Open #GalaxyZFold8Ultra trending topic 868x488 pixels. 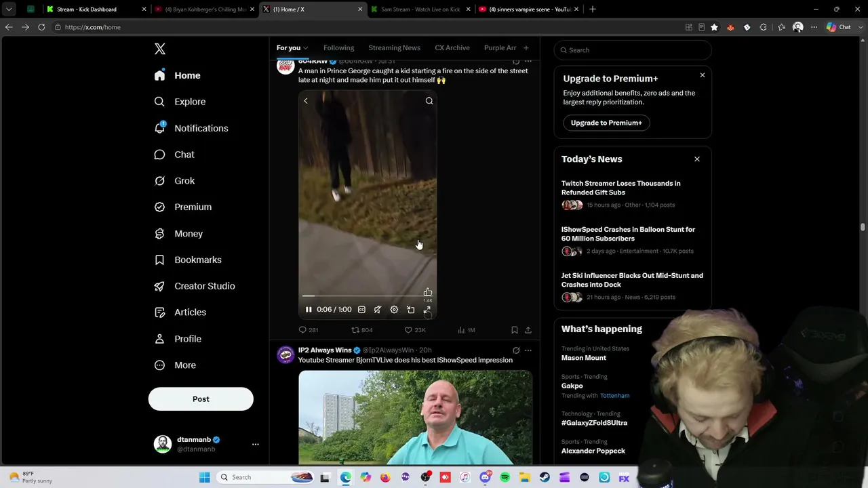pyautogui.click(x=594, y=423)
